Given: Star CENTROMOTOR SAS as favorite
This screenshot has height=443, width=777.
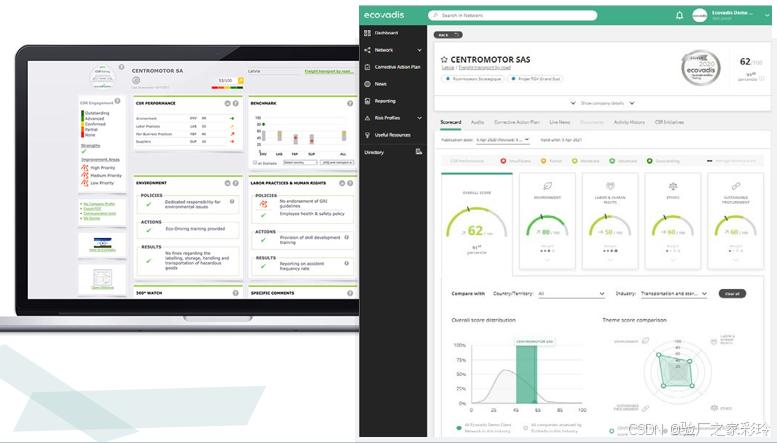Looking at the screenshot, I should 444,59.
